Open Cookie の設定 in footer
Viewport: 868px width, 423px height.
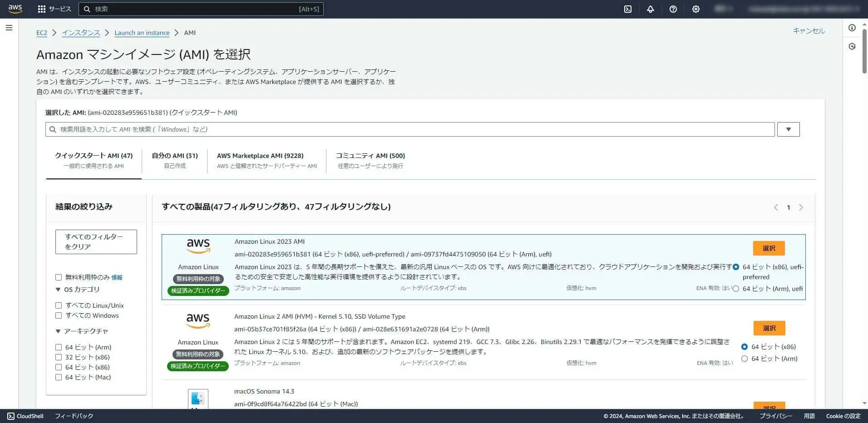(843, 416)
